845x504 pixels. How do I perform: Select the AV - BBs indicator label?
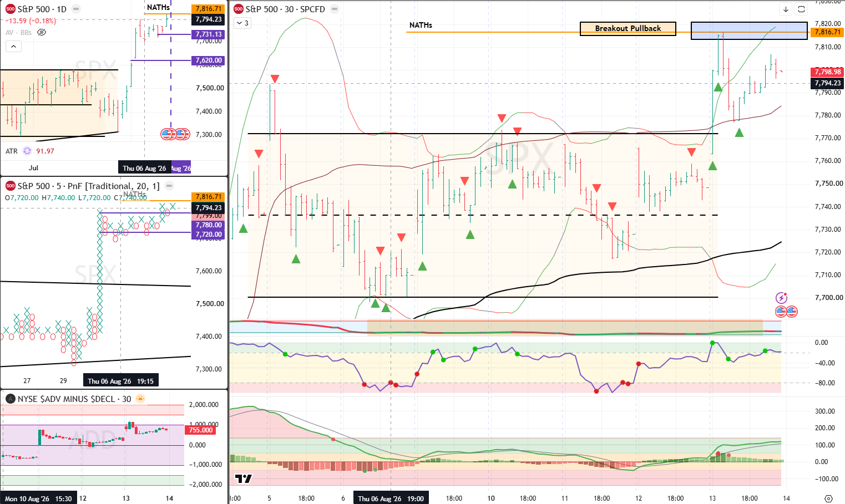18,32
